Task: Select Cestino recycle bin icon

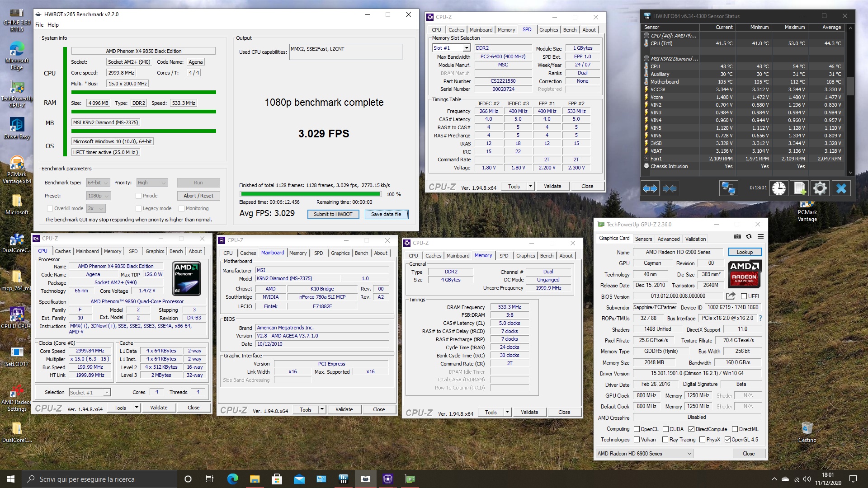Action: pos(807,432)
